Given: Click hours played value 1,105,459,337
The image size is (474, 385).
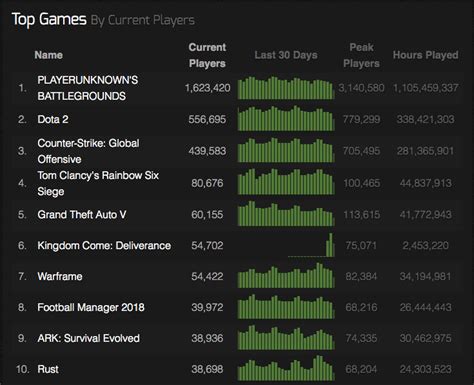Looking at the screenshot, I should tap(426, 88).
